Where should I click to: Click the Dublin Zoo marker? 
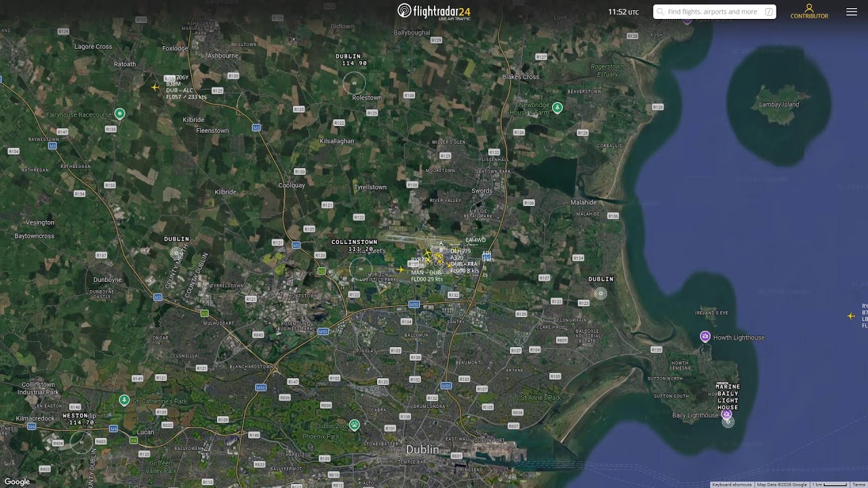(x=354, y=425)
